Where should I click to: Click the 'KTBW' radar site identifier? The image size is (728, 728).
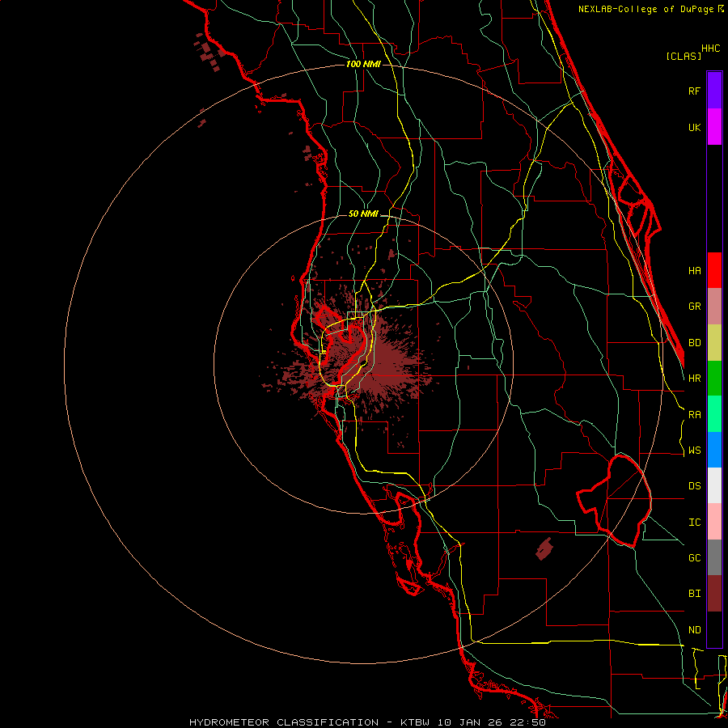415,722
